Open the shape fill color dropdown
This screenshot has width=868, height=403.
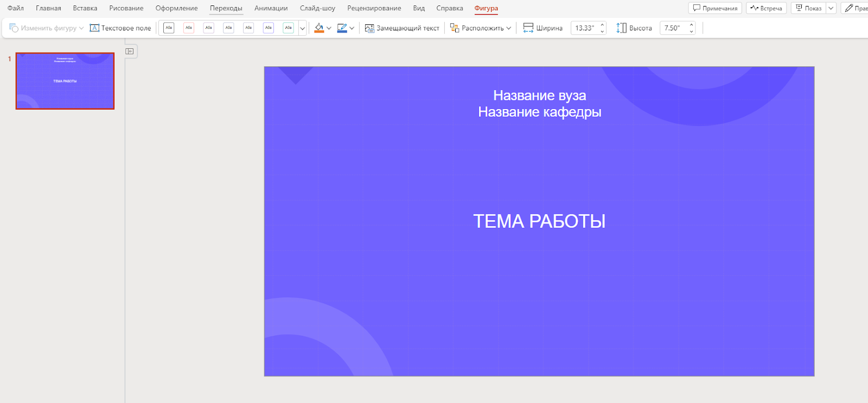point(329,28)
